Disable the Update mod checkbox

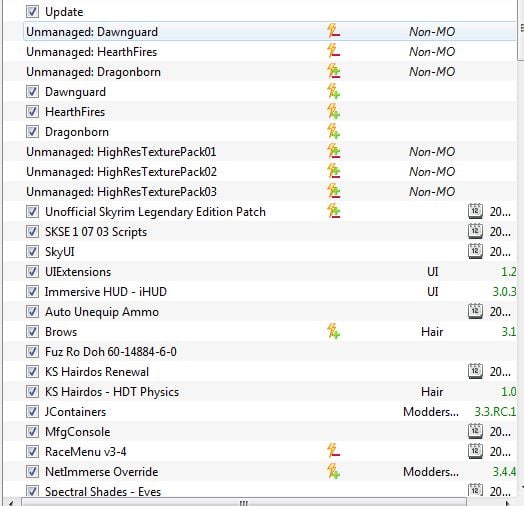(x=32, y=12)
